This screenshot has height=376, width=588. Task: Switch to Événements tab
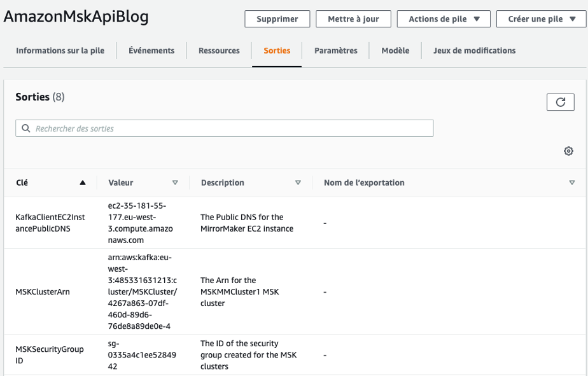151,51
